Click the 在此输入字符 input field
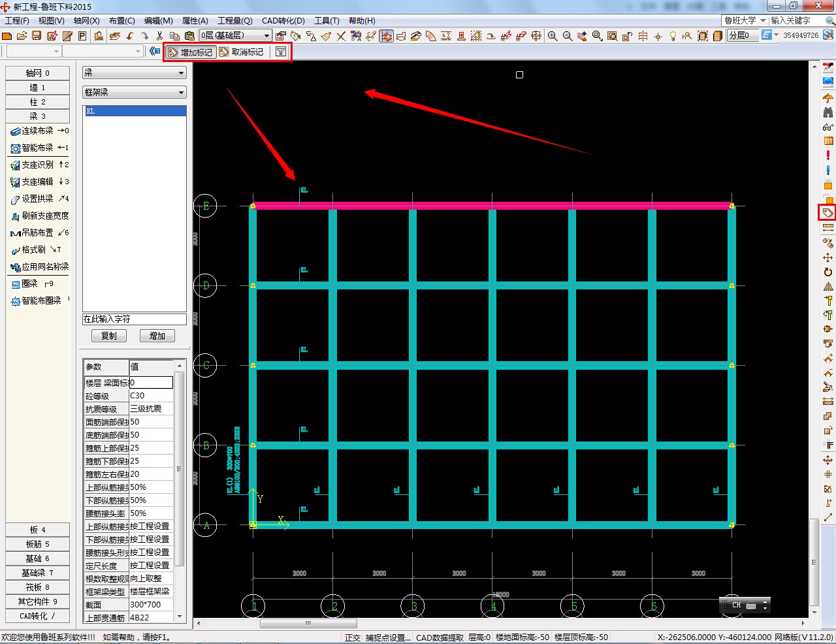Screen dimensions: 836x644 tap(135, 319)
